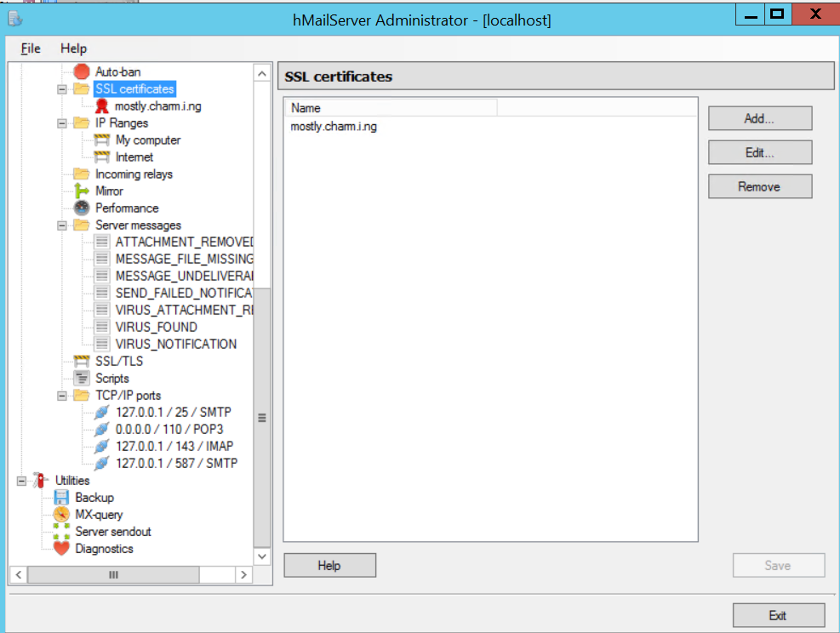The image size is (840, 633).
Task: Collapse the Utilities tree node
Action: pyautogui.click(x=21, y=481)
